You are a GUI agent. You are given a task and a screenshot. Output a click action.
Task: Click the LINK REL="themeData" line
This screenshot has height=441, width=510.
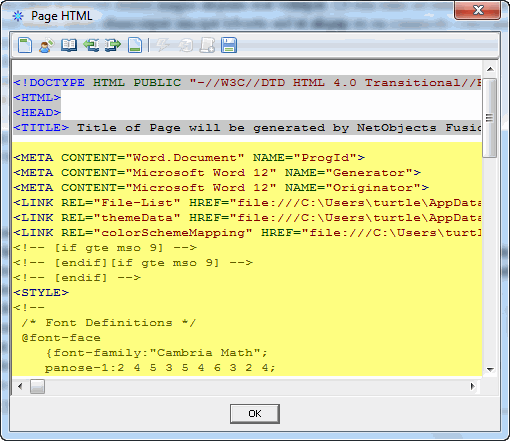point(247,218)
